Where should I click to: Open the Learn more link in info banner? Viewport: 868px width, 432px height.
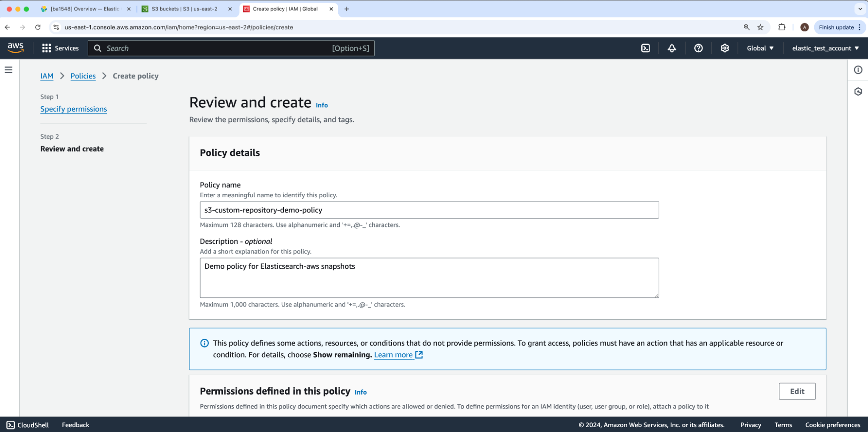coord(393,355)
